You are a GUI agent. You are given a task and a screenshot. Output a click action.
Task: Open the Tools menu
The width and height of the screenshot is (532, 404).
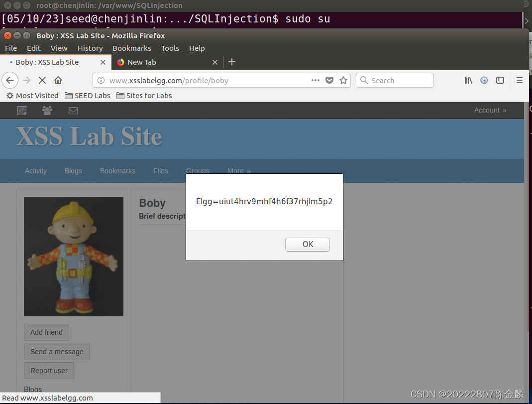170,48
